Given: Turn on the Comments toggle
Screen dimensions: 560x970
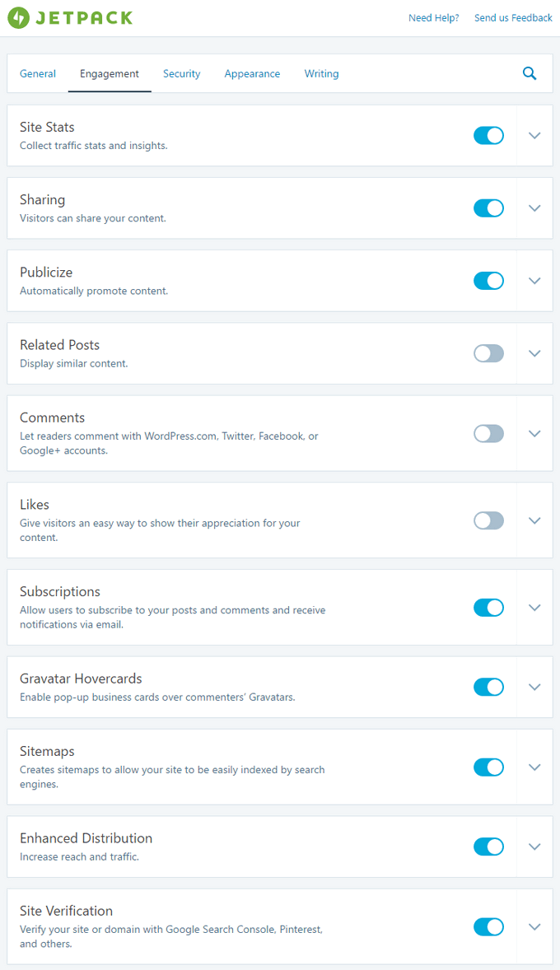Looking at the screenshot, I should 489,434.
